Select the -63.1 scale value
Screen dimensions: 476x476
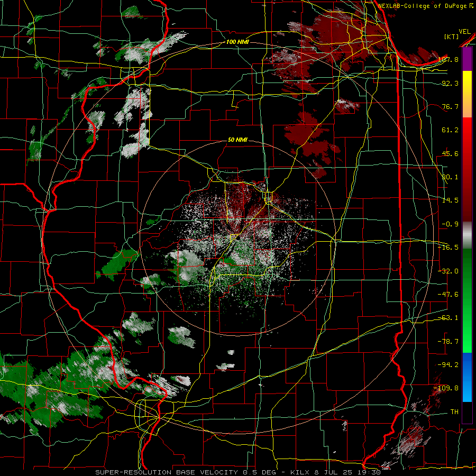448,318
